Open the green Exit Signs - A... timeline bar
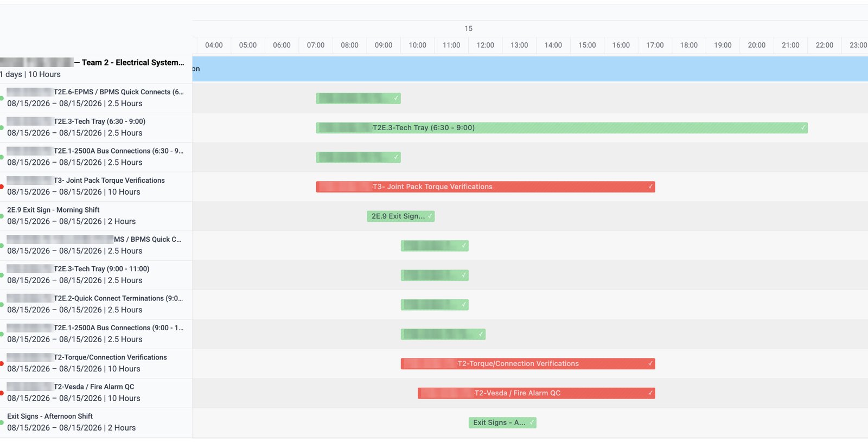The image size is (868, 443). (x=502, y=422)
